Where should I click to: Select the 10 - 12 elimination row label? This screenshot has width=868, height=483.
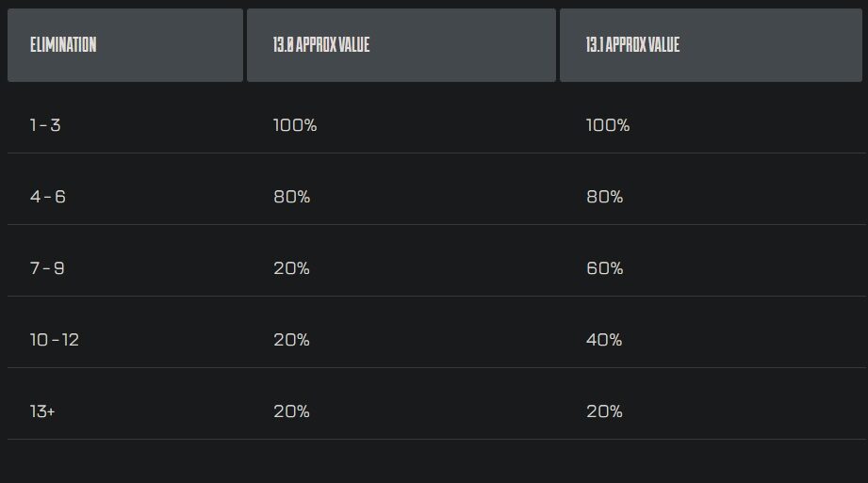pyautogui.click(x=55, y=340)
